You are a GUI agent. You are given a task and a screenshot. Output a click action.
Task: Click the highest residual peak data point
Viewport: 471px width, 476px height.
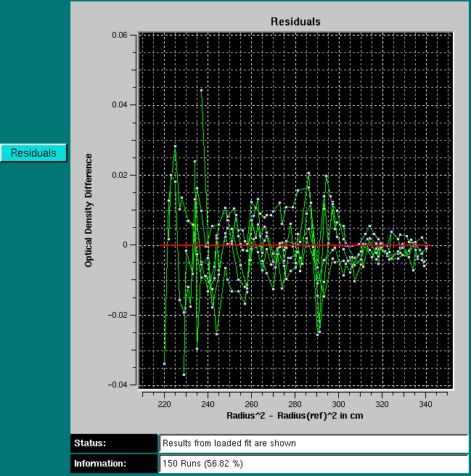click(201, 90)
